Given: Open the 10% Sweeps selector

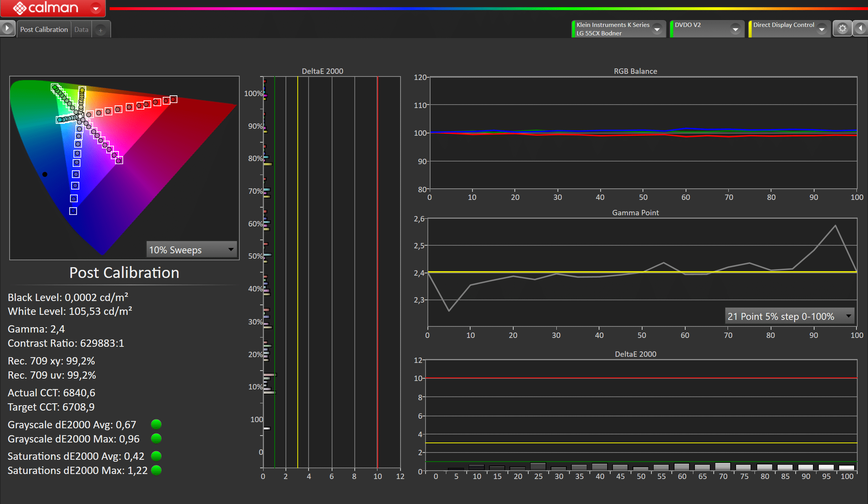Looking at the screenshot, I should [x=192, y=250].
